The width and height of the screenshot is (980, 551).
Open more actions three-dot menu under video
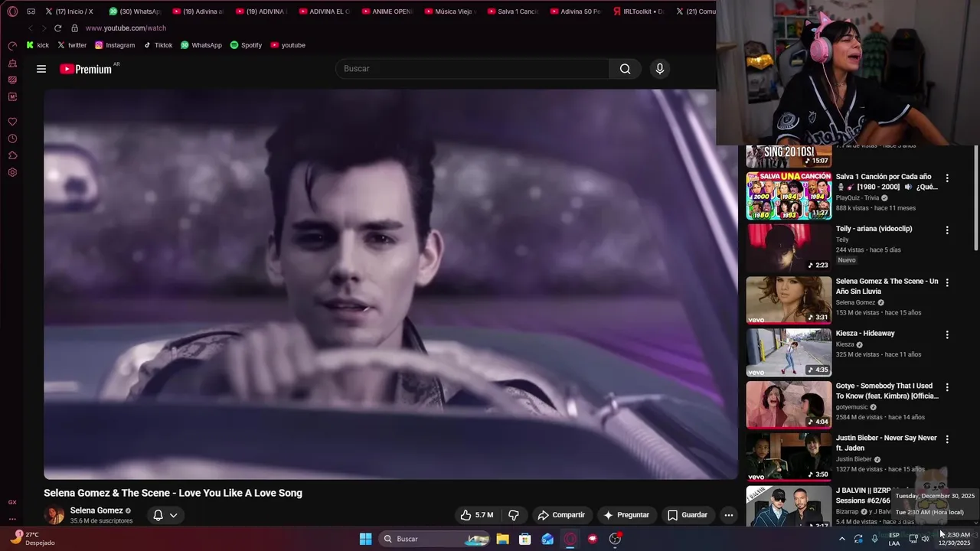click(729, 515)
